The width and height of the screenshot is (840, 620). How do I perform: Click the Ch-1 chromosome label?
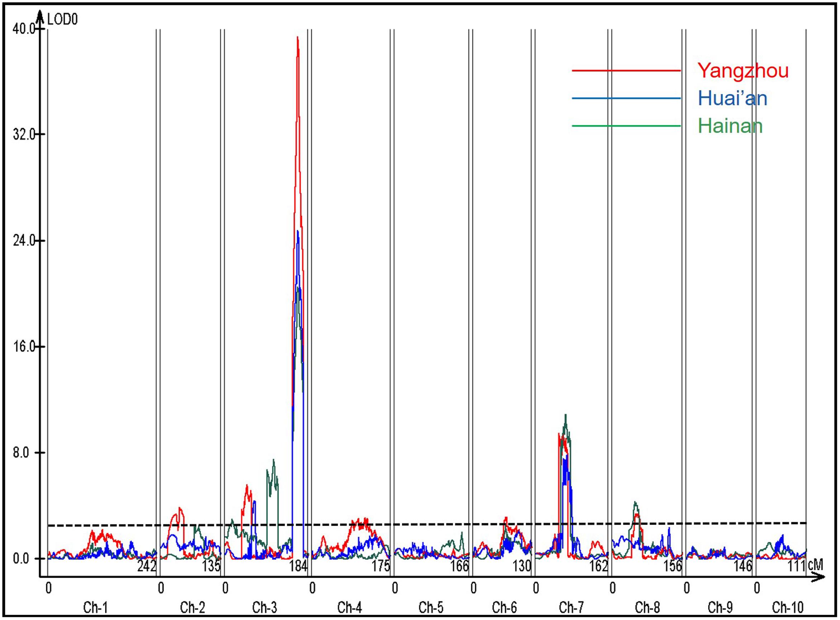tap(95, 607)
